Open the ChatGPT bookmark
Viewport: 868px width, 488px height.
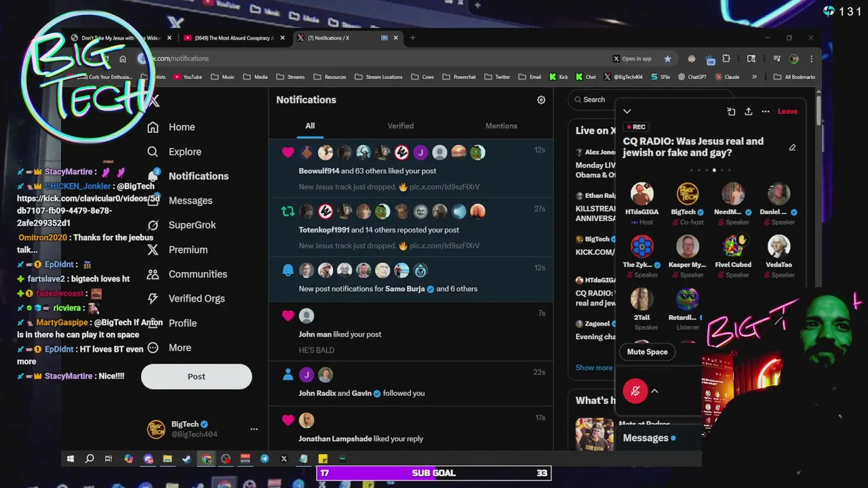click(692, 77)
